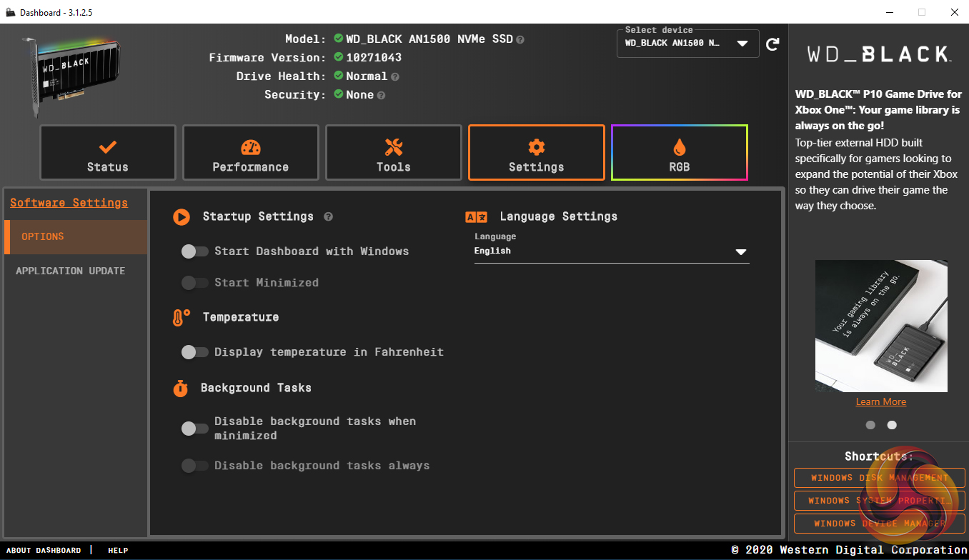Select OPTIONS in the sidebar
969x560 pixels.
pos(76,237)
